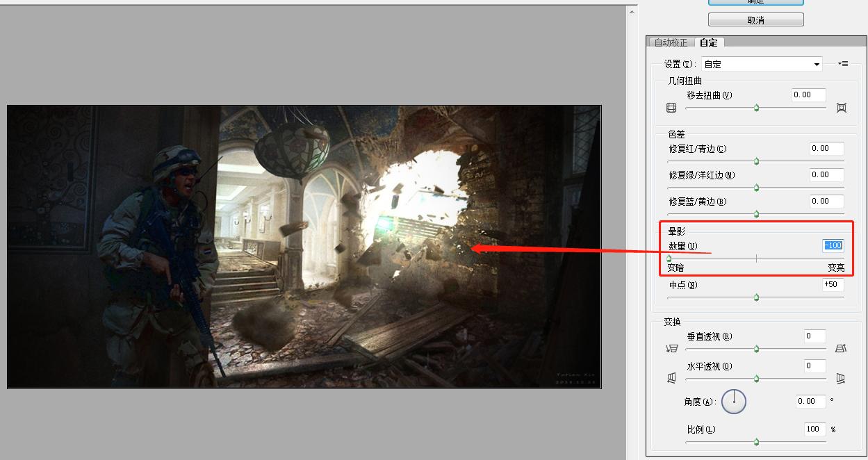Click the vignette 数量 field showing -100

coord(833,245)
